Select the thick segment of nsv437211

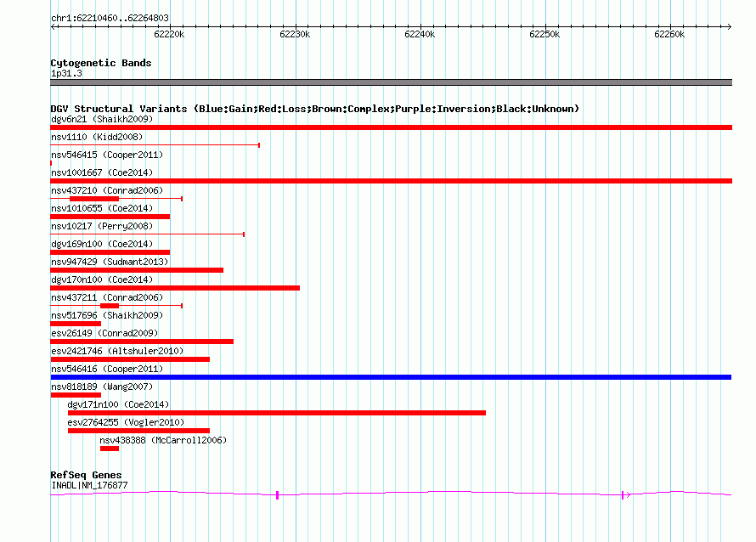[x=110, y=306]
